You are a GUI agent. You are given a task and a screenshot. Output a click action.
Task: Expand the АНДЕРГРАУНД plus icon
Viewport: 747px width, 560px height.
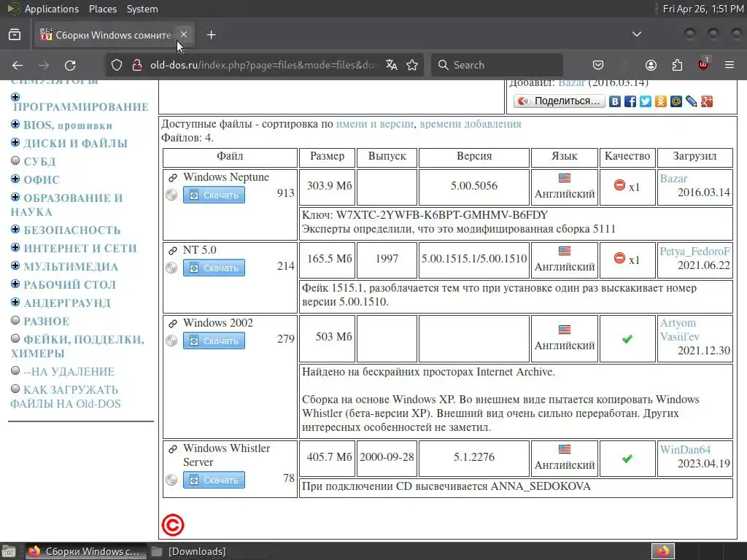[x=15, y=303]
